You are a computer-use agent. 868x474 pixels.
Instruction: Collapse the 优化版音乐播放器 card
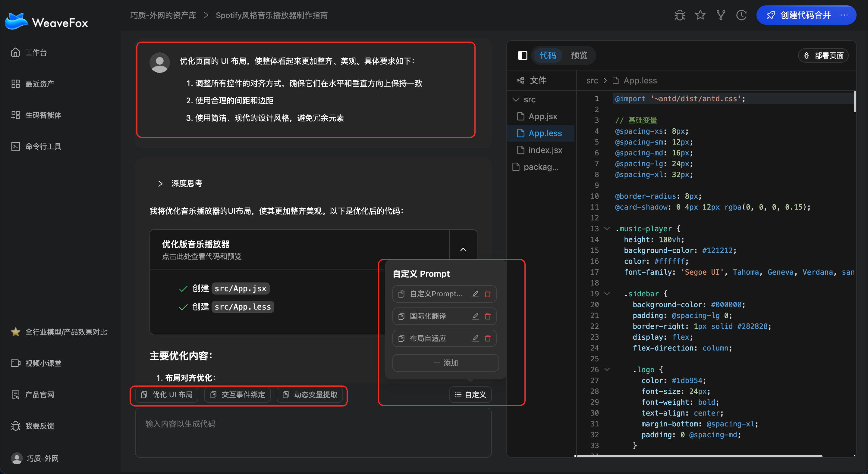point(463,249)
